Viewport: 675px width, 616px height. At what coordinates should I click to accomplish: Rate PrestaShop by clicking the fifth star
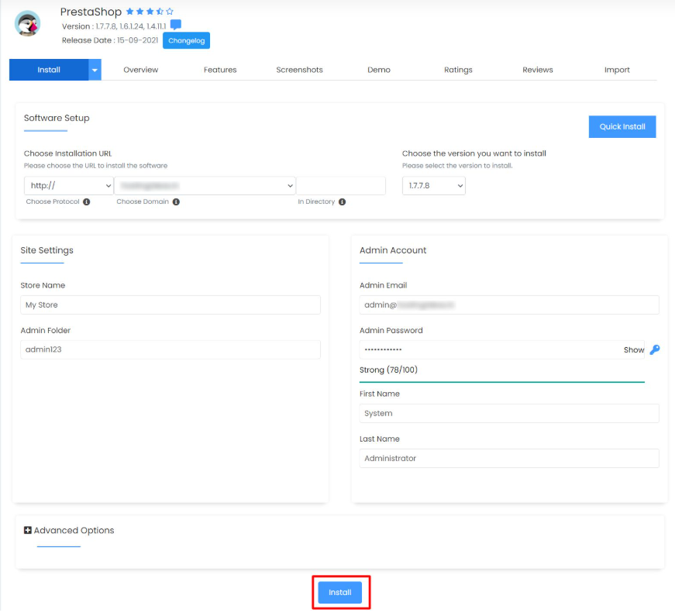[170, 12]
